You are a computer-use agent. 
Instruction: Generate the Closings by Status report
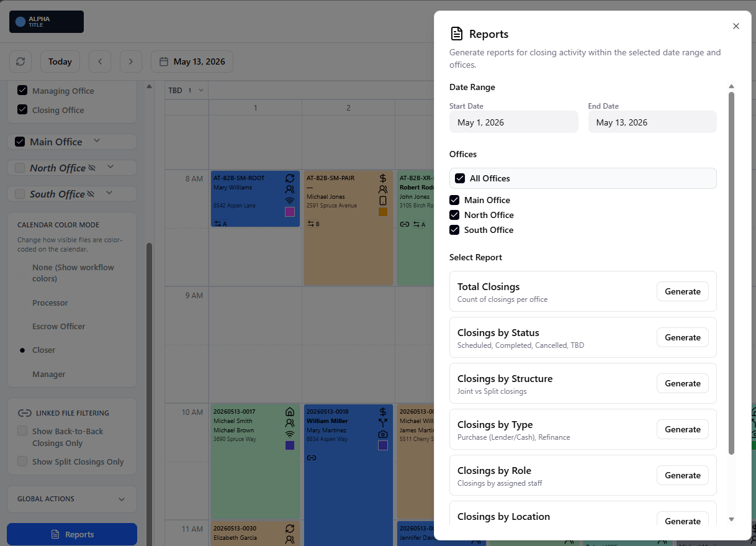click(683, 337)
